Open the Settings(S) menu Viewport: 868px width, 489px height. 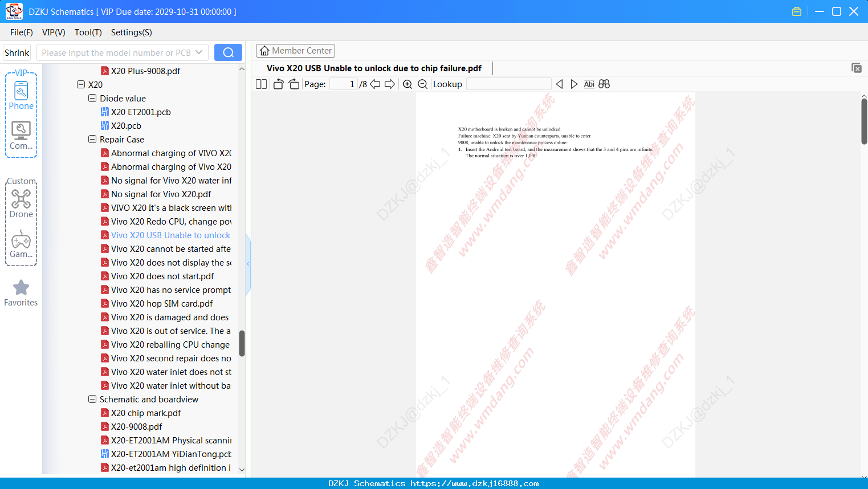(132, 32)
